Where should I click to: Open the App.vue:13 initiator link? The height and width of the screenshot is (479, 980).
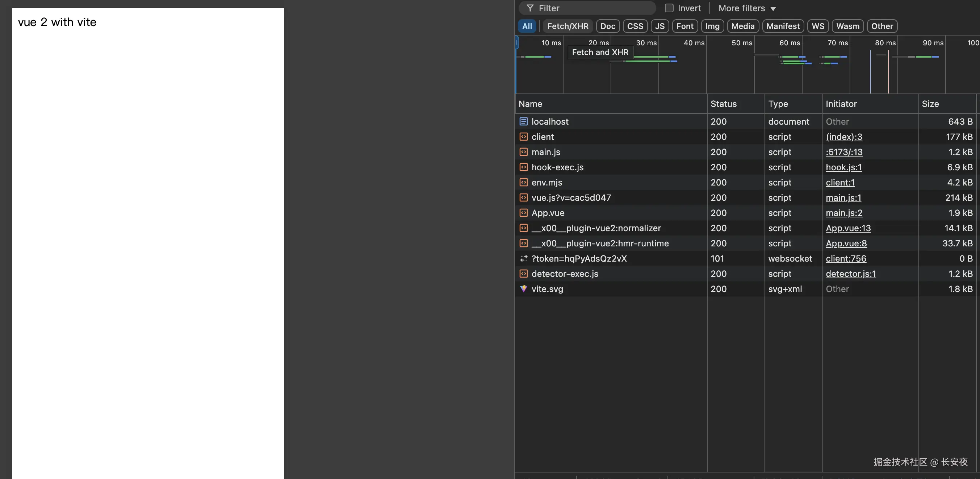pos(848,228)
